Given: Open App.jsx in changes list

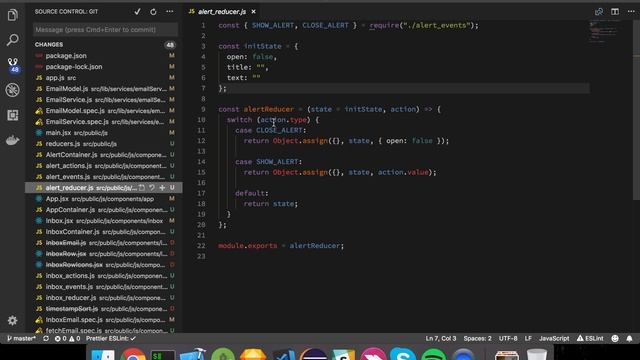Looking at the screenshot, I should (104, 199).
